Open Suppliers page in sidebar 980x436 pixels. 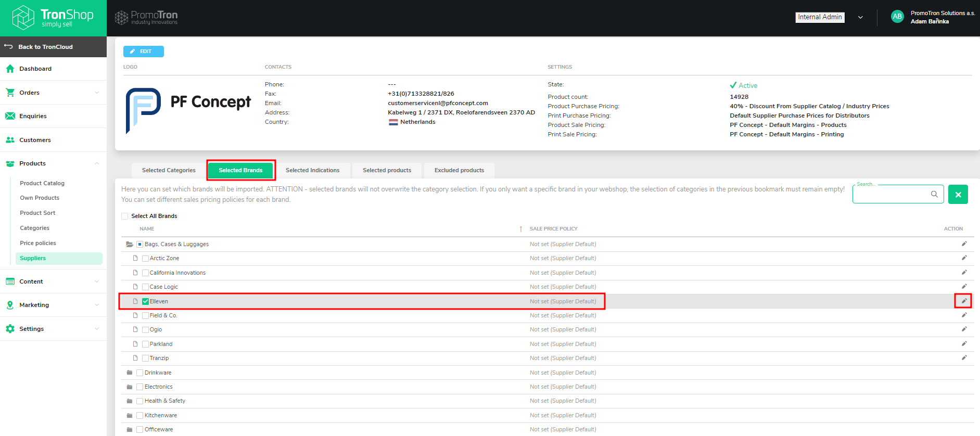coord(59,258)
